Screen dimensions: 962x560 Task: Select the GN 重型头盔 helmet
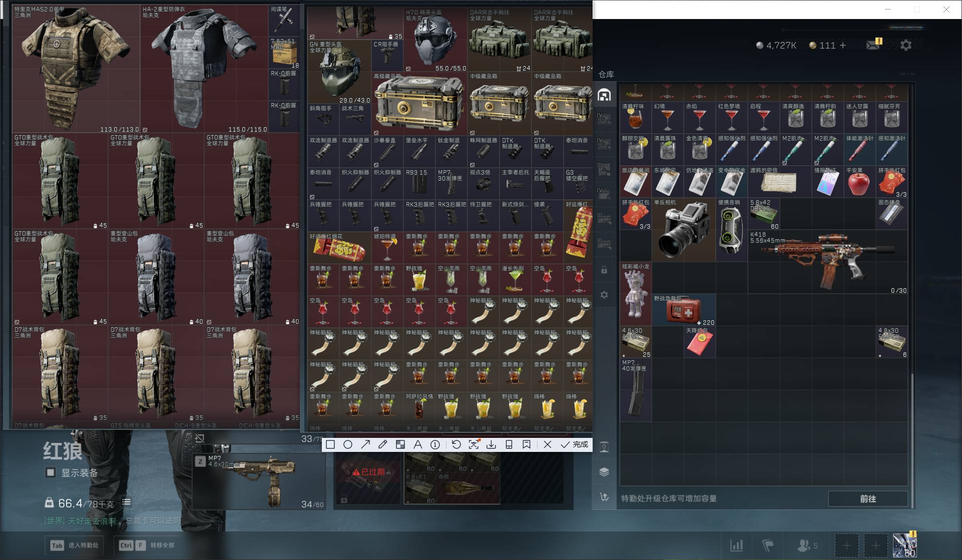click(339, 72)
